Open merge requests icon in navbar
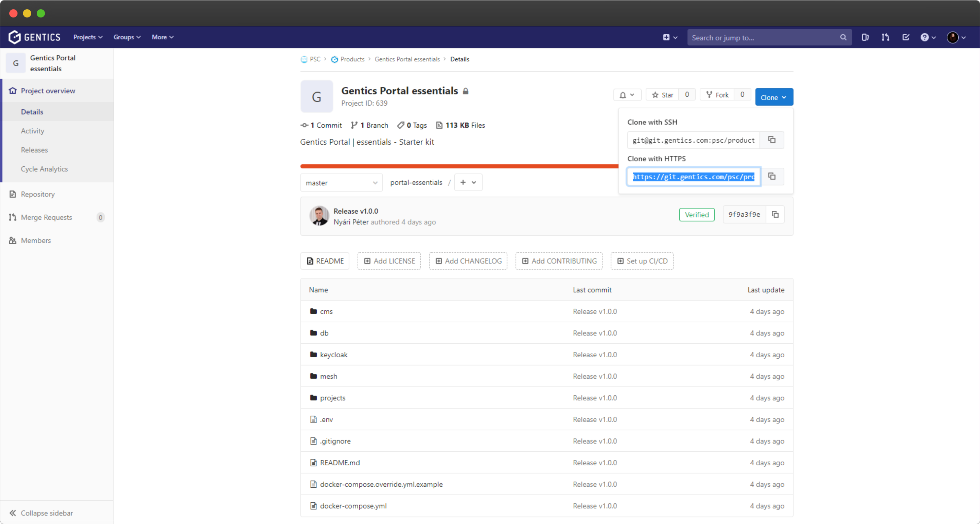 pos(885,37)
